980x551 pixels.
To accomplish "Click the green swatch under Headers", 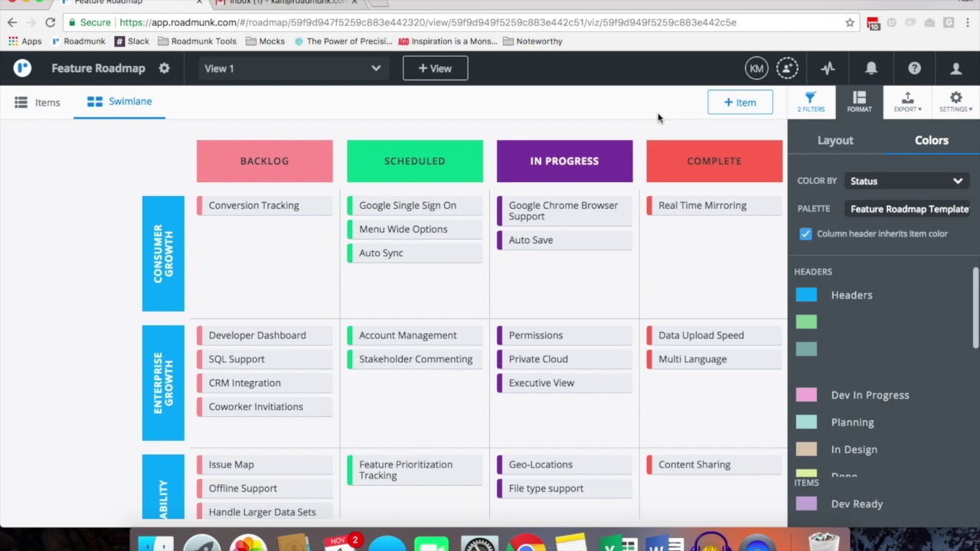I will (x=806, y=321).
